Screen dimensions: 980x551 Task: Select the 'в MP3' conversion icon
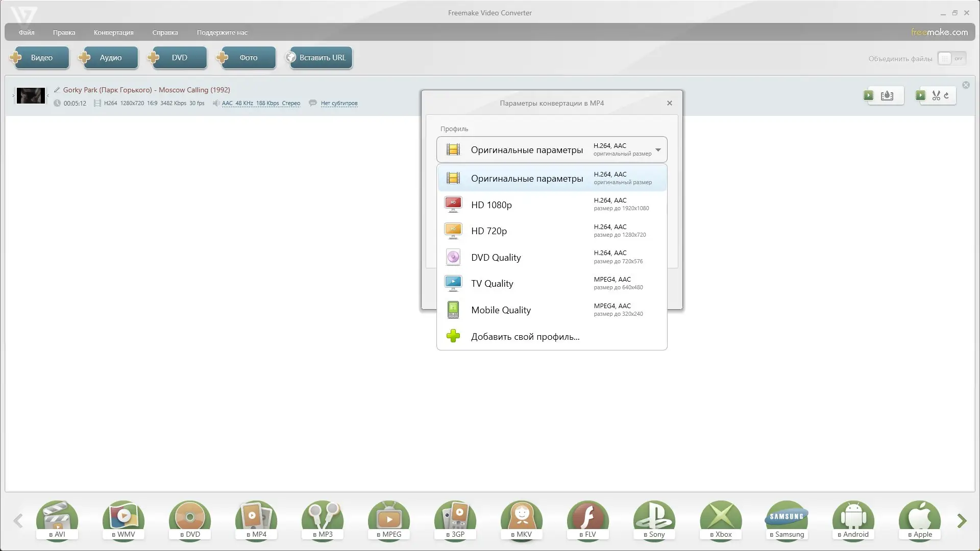click(323, 520)
